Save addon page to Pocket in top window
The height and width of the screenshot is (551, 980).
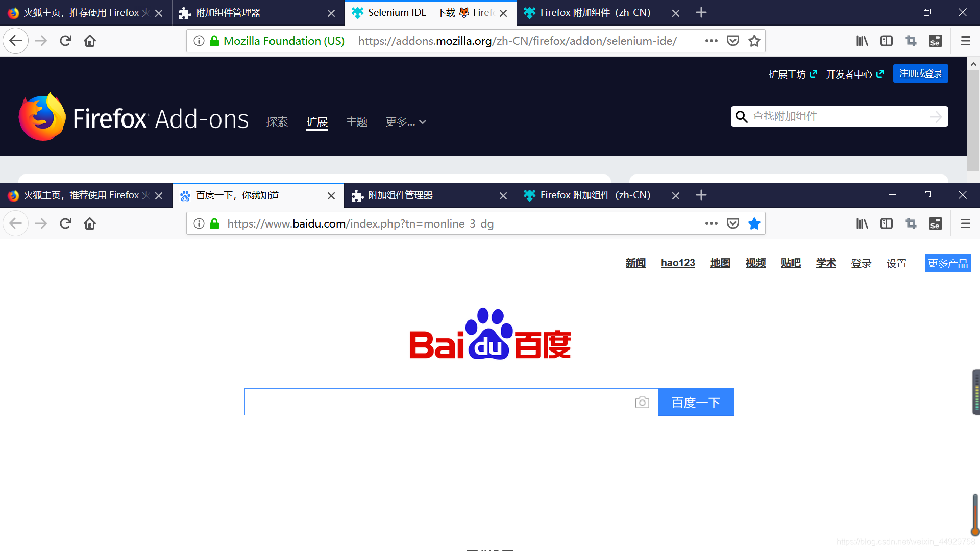click(x=733, y=41)
